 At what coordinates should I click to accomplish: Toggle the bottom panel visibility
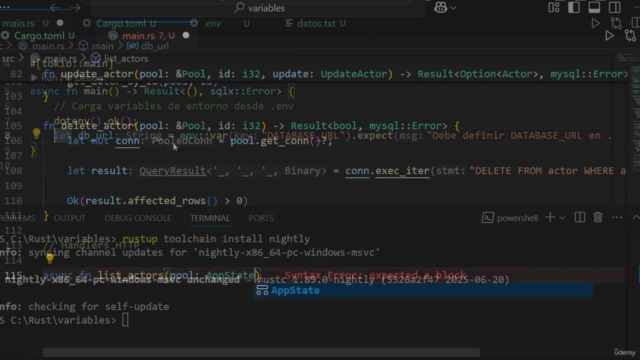pos(594,7)
